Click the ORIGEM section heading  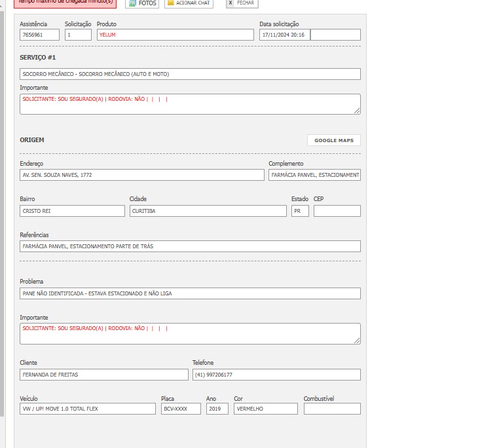click(32, 140)
